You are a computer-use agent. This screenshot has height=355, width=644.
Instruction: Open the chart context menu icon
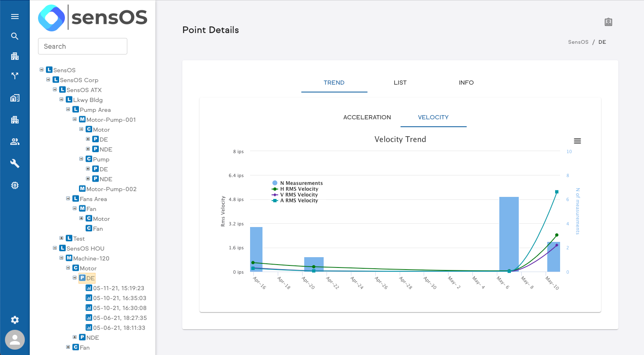click(x=577, y=141)
